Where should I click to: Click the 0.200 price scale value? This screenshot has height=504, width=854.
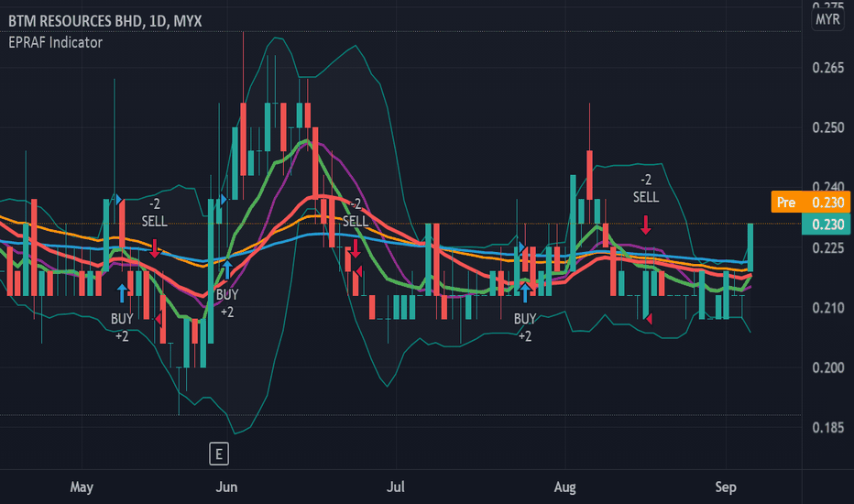point(827,367)
